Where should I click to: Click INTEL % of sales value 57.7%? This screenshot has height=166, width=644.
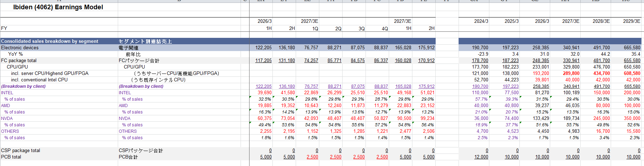click(481, 99)
